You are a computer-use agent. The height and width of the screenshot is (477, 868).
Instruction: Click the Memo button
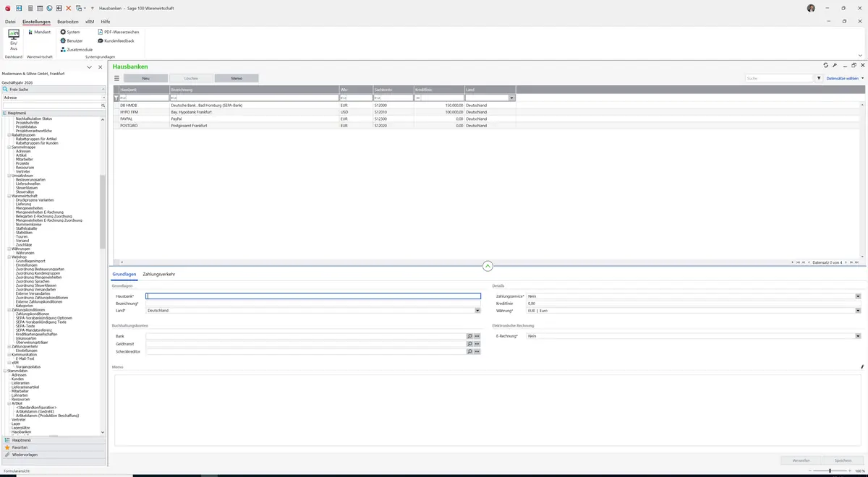point(237,78)
